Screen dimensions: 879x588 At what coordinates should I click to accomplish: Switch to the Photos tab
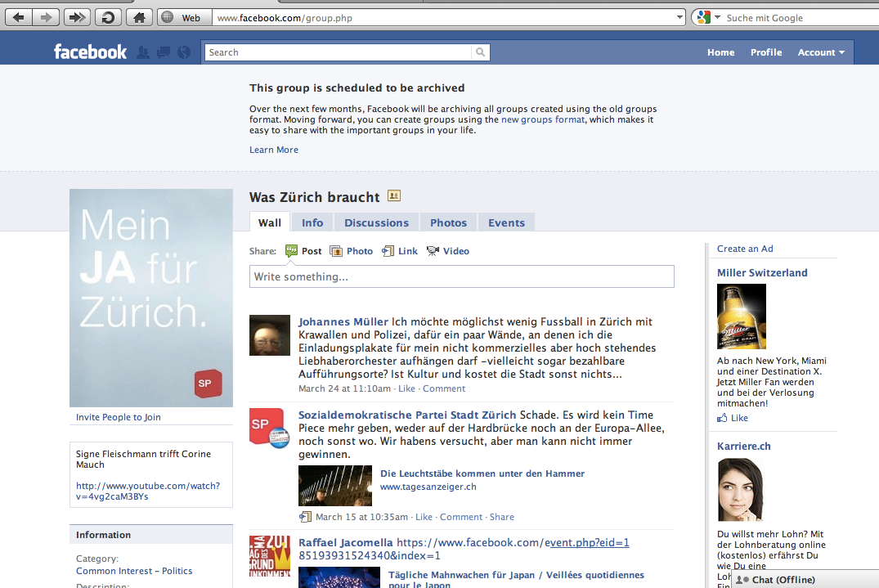pyautogui.click(x=448, y=222)
